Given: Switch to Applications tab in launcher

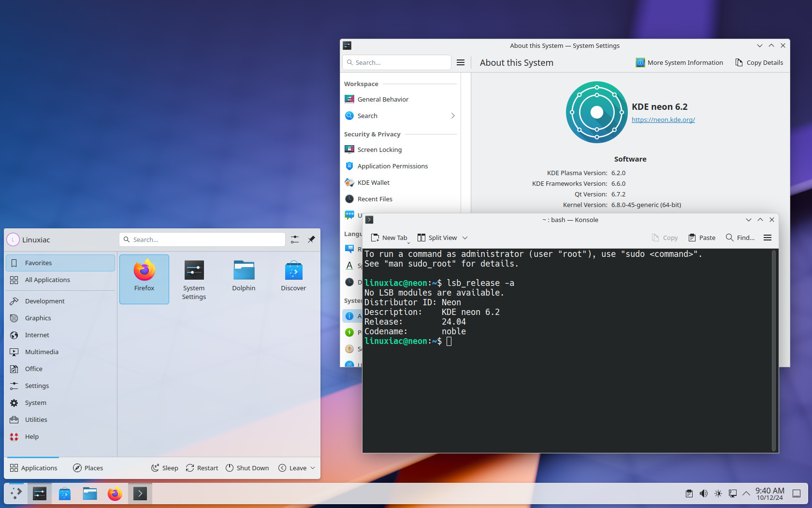Looking at the screenshot, I should click(33, 468).
